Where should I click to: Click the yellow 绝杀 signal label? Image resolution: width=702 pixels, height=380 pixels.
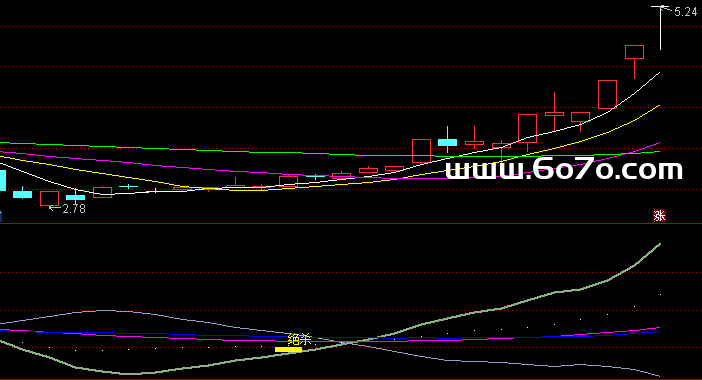coord(300,339)
